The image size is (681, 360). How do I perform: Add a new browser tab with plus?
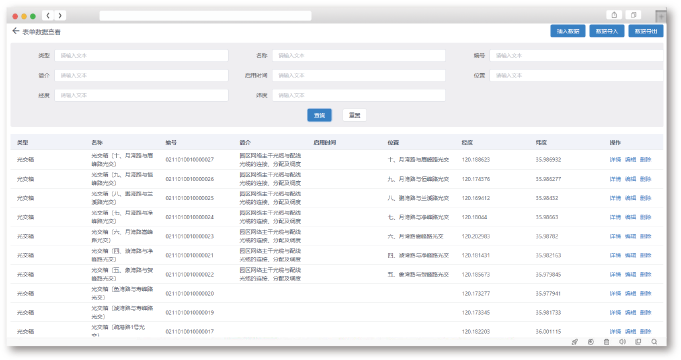pos(661,17)
